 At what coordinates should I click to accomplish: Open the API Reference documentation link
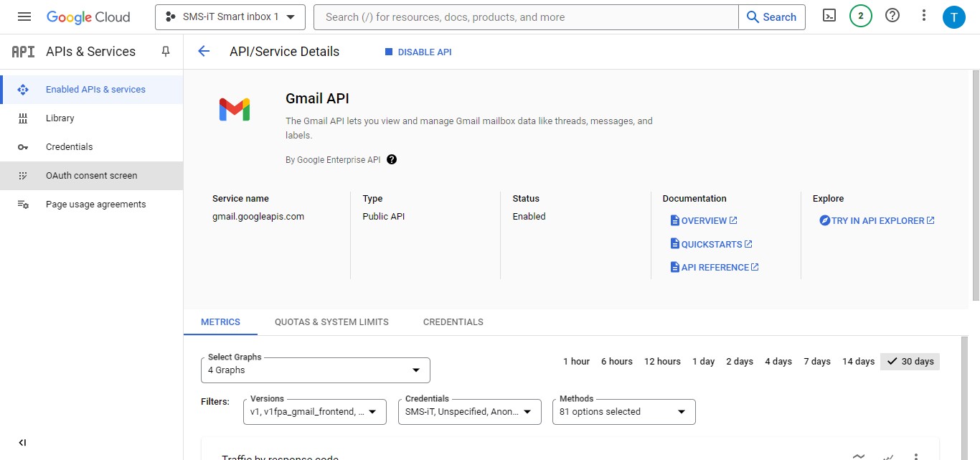714,266
